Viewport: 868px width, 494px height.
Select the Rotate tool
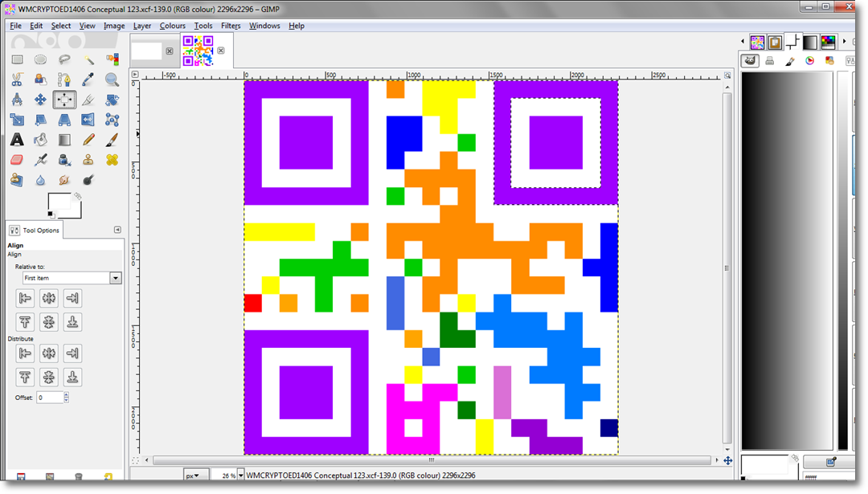click(x=112, y=100)
